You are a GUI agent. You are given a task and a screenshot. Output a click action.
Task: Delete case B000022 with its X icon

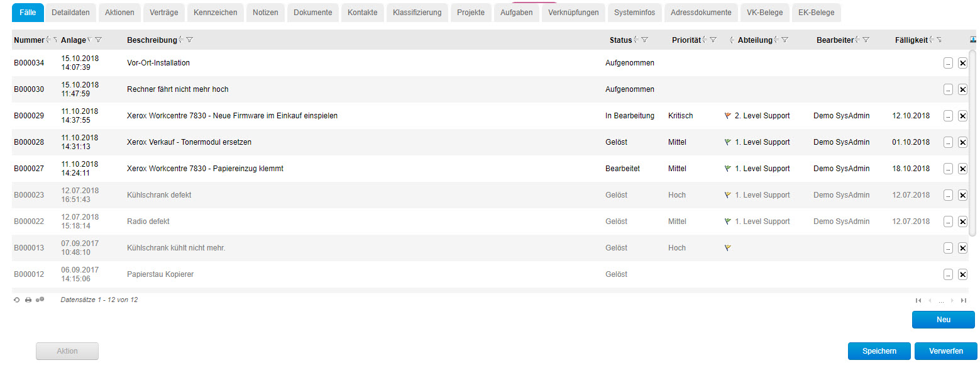coord(962,222)
